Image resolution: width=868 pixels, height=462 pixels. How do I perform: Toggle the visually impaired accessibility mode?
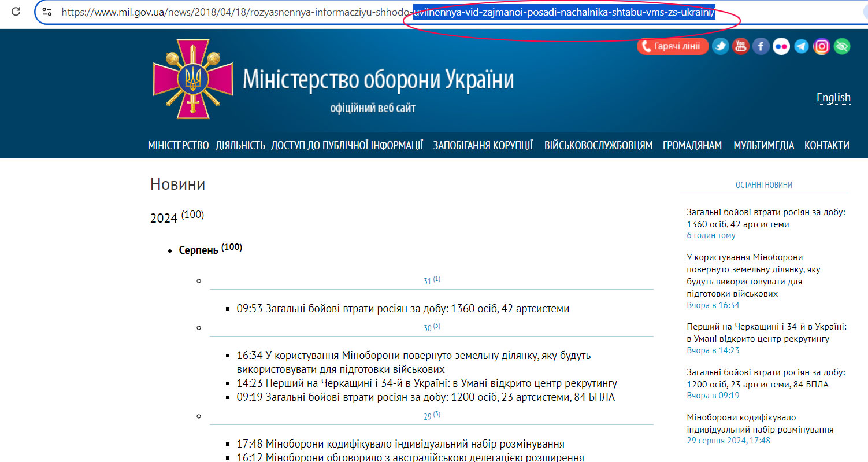pyautogui.click(x=842, y=46)
